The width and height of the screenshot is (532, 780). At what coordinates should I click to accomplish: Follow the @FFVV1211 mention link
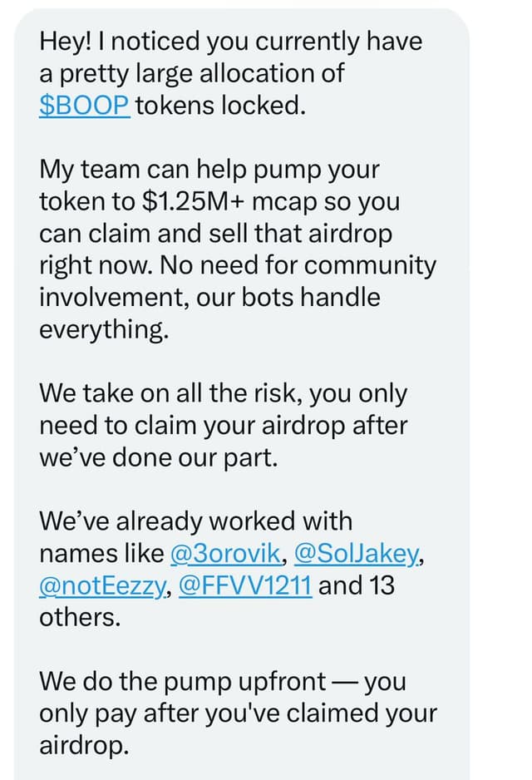tap(245, 585)
